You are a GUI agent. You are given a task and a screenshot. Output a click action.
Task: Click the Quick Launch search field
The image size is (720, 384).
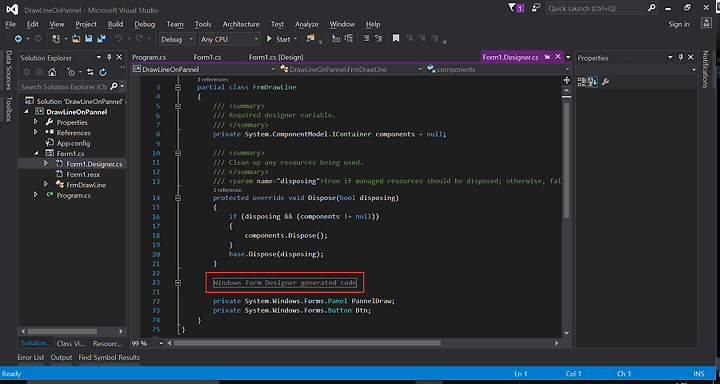(602, 8)
